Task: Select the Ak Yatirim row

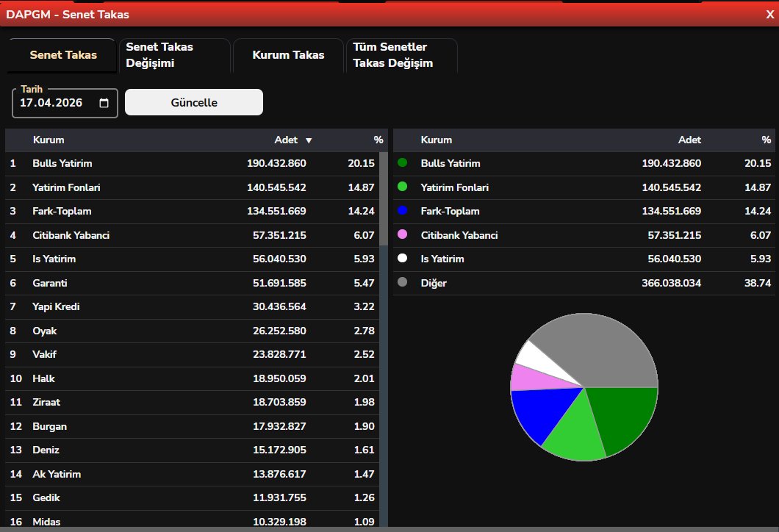Action: point(192,474)
